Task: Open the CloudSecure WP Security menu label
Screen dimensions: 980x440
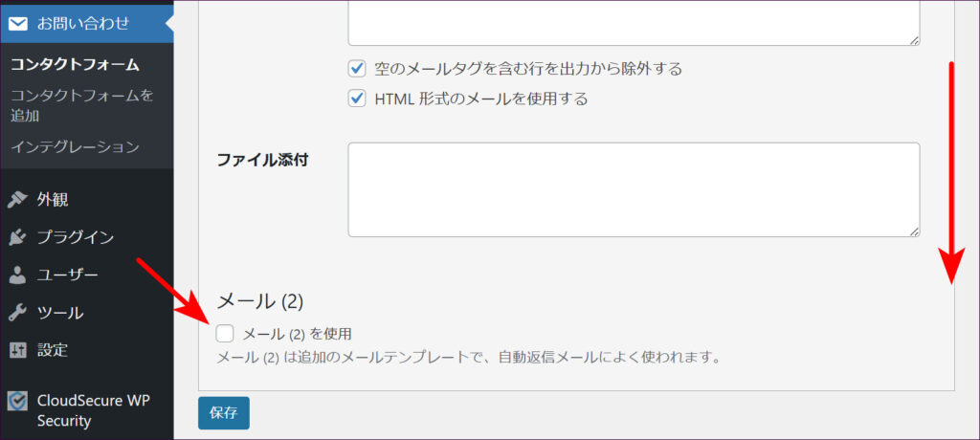Action: click(94, 410)
